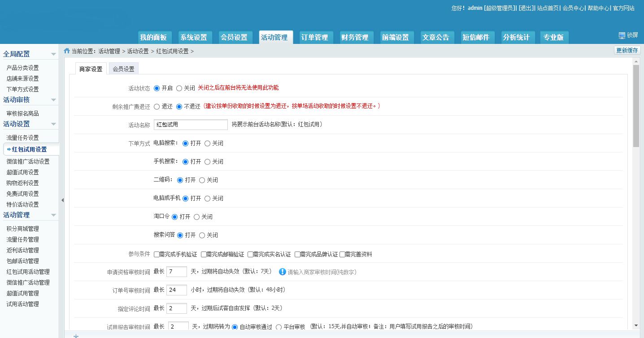Switch to the 会员设置 tab

123,69
